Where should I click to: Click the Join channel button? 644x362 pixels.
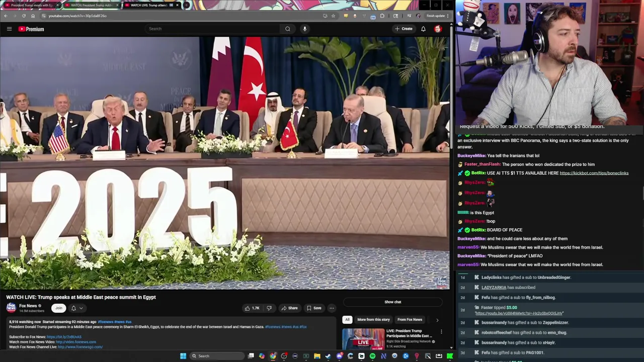[x=59, y=308]
